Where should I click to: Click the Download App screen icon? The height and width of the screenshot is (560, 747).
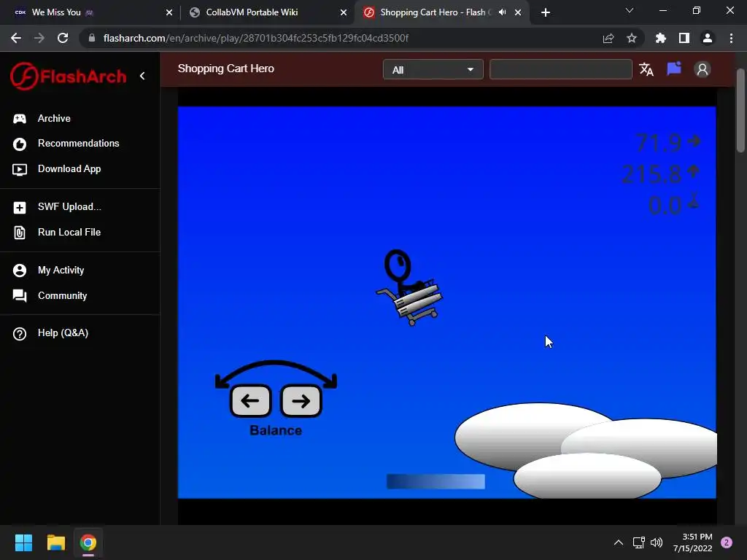(x=20, y=169)
